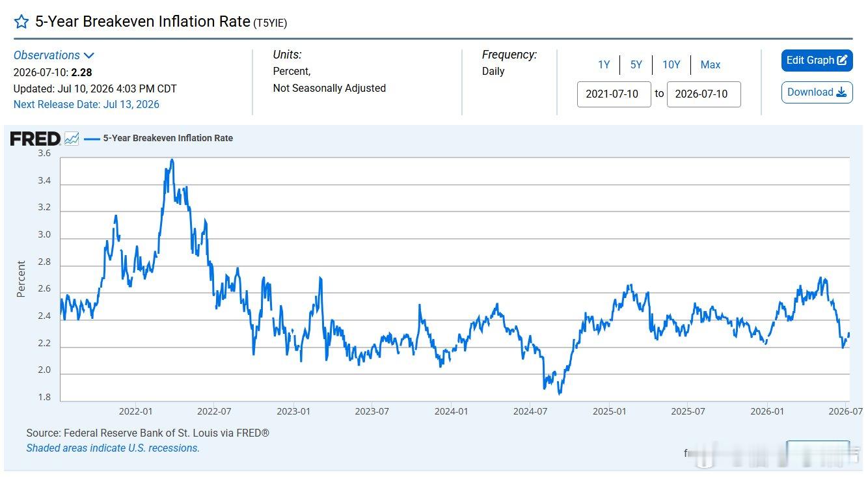Select the Max date range

pyautogui.click(x=711, y=64)
